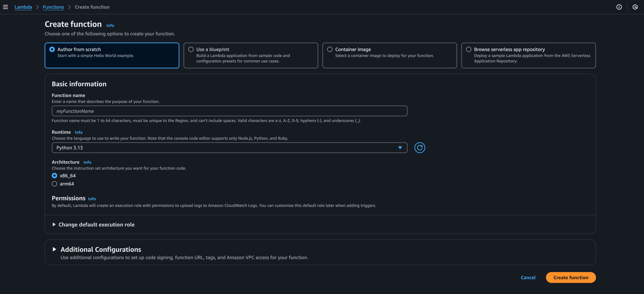Choose Browse serverless app repository option
The width and height of the screenshot is (644, 294).
pos(528,55)
